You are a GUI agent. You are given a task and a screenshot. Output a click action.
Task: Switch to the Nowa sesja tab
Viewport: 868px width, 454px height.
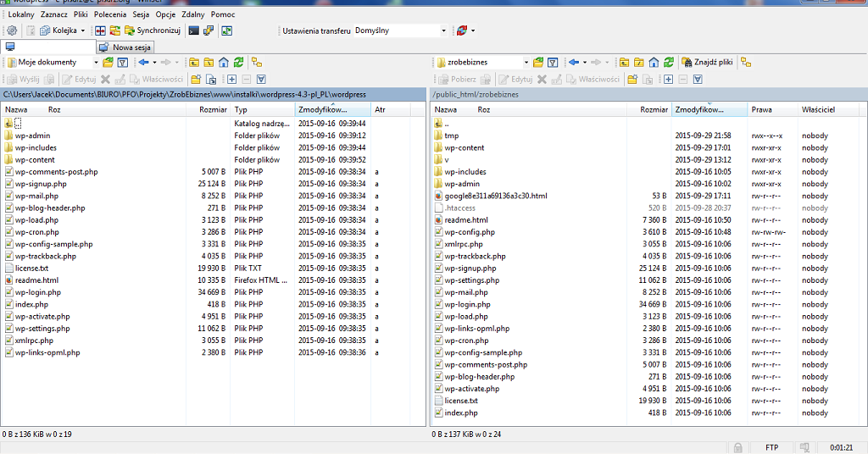coord(125,47)
